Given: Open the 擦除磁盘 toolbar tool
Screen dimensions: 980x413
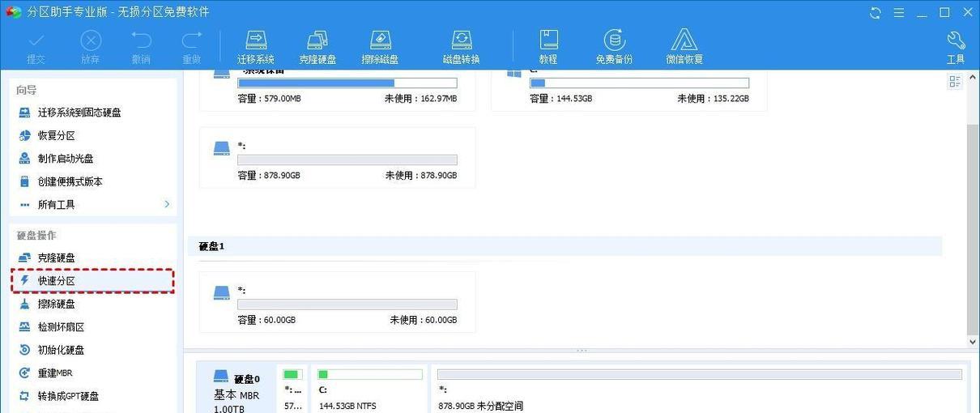Looking at the screenshot, I should pos(381,48).
